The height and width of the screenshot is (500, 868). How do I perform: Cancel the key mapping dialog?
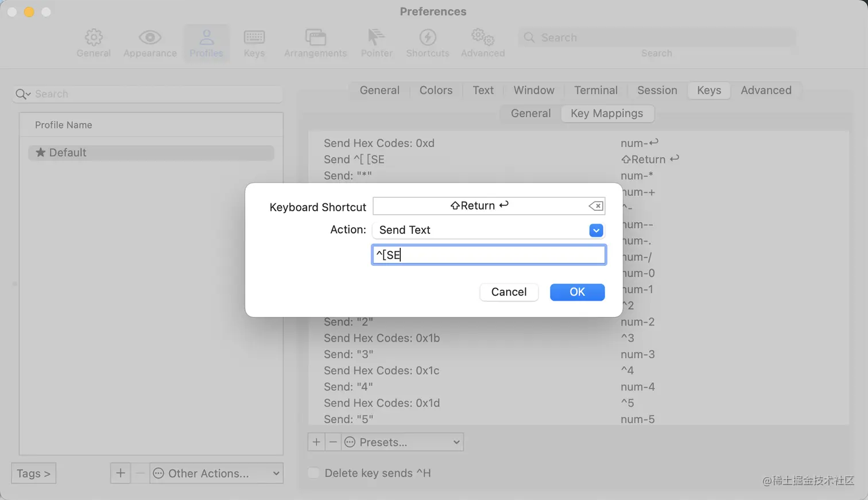pos(509,292)
